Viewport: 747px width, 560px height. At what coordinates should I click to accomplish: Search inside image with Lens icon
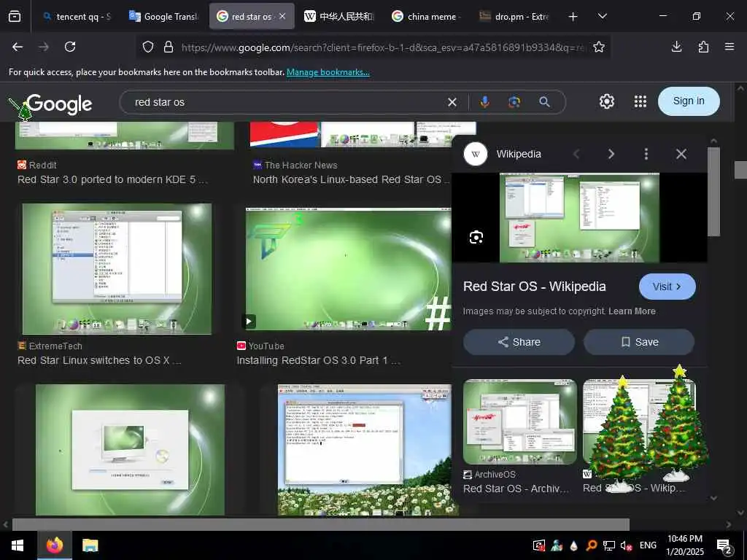point(476,237)
